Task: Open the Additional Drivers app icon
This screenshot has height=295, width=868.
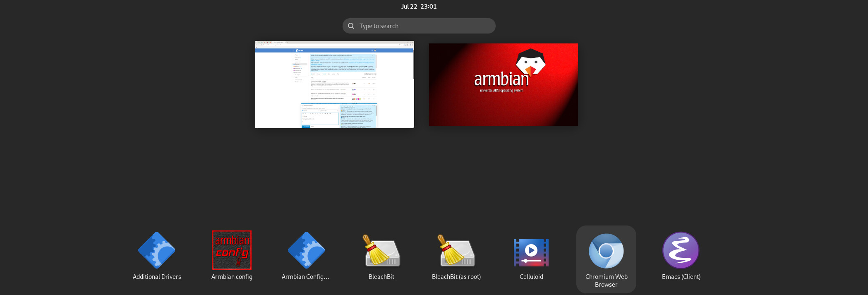Action: (157, 250)
